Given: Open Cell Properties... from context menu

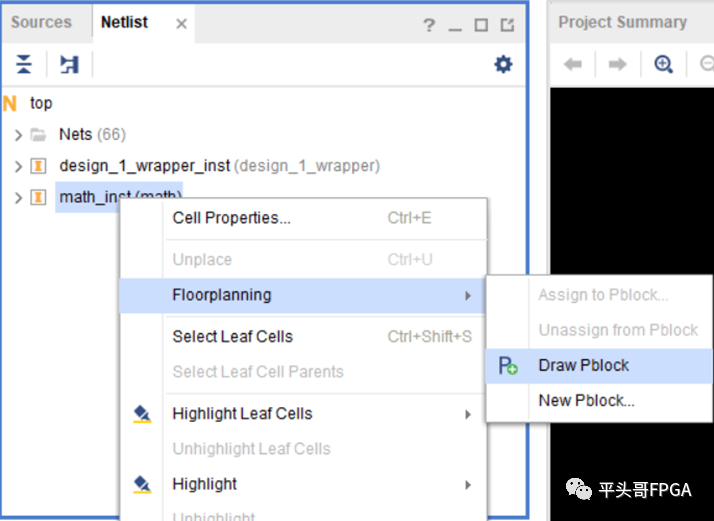Looking at the screenshot, I should (x=231, y=218).
